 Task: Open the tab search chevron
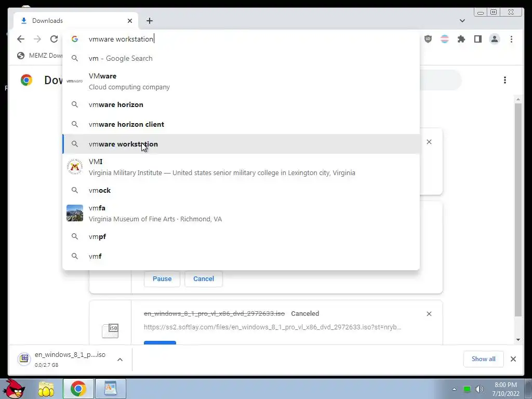coord(462,21)
